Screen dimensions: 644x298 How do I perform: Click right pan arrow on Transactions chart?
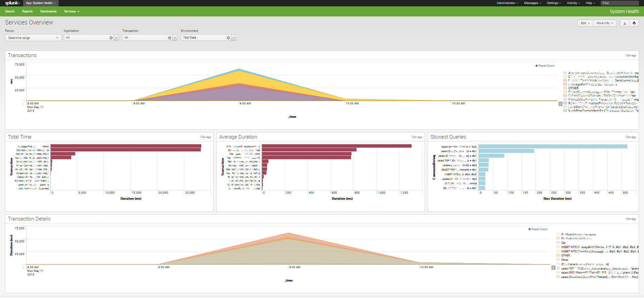560,104
